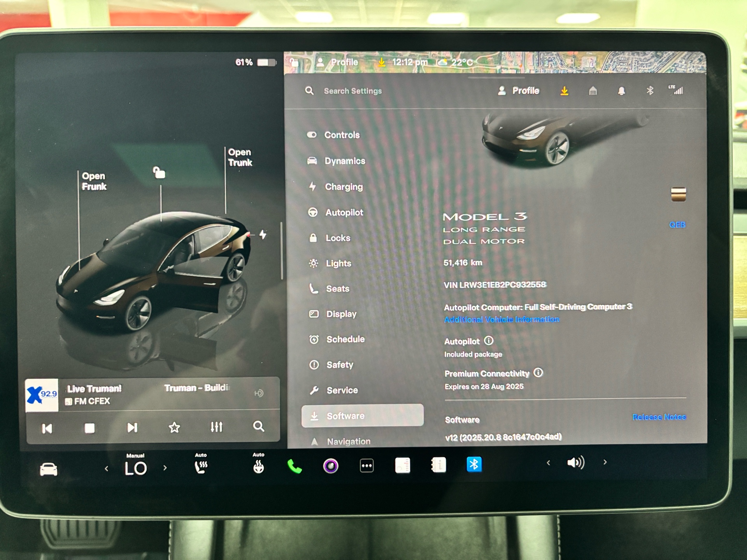Viewport: 747px width, 560px height.
Task: Open the Dynamics settings menu
Action: (x=337, y=161)
